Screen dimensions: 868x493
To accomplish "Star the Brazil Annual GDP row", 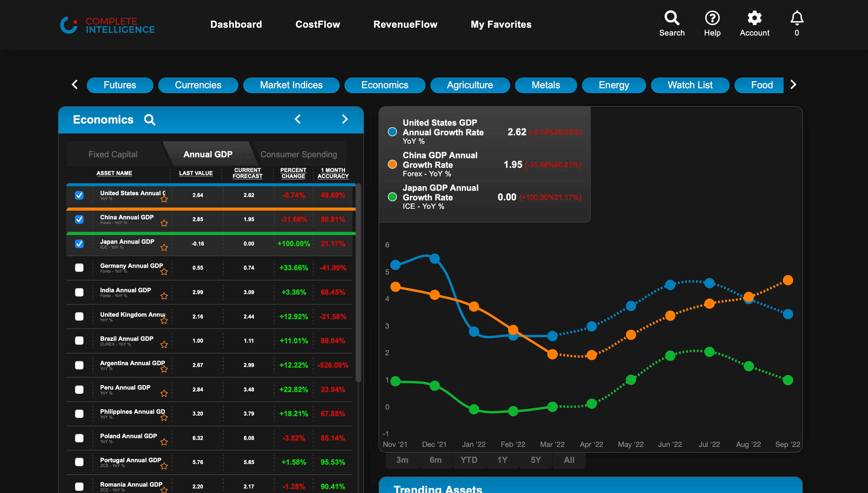I will (164, 345).
